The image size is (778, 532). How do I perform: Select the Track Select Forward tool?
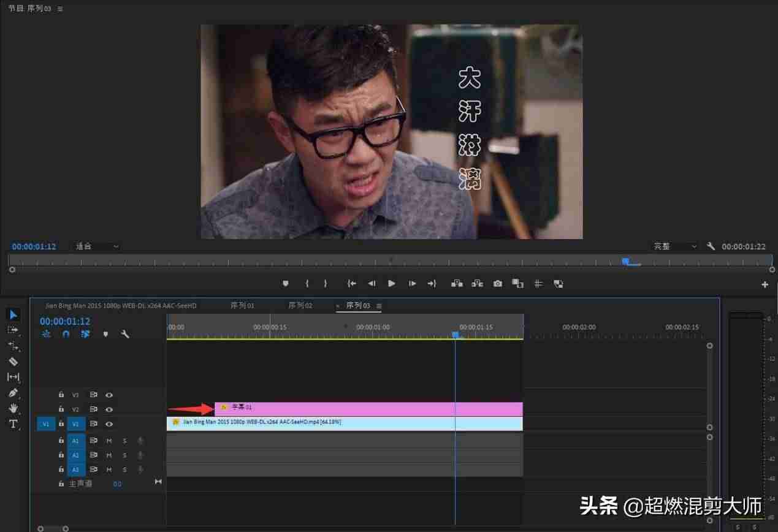pyautogui.click(x=13, y=330)
